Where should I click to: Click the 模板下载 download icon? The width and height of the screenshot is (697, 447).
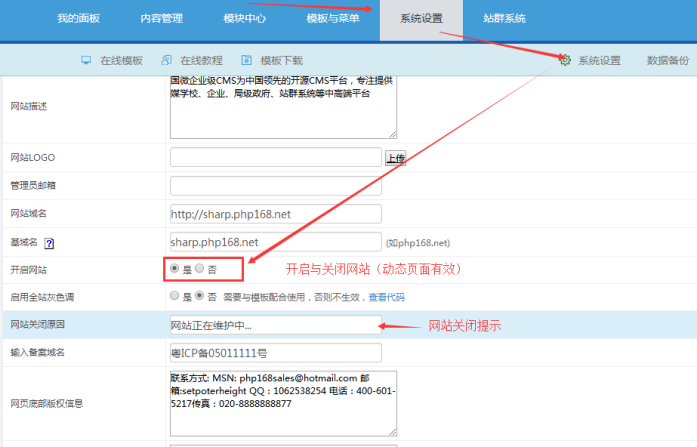[245, 60]
